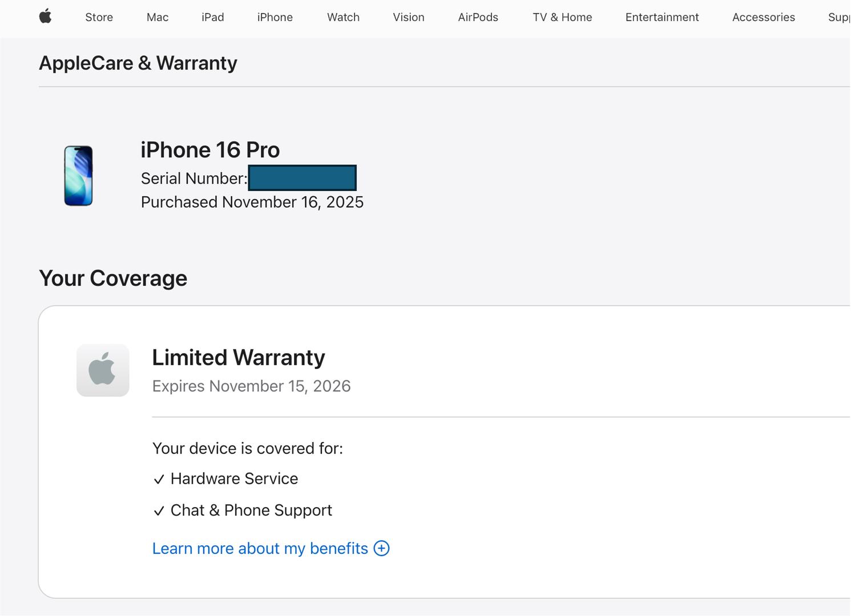
Task: Click the Chat & Phone Support item
Action: click(251, 510)
